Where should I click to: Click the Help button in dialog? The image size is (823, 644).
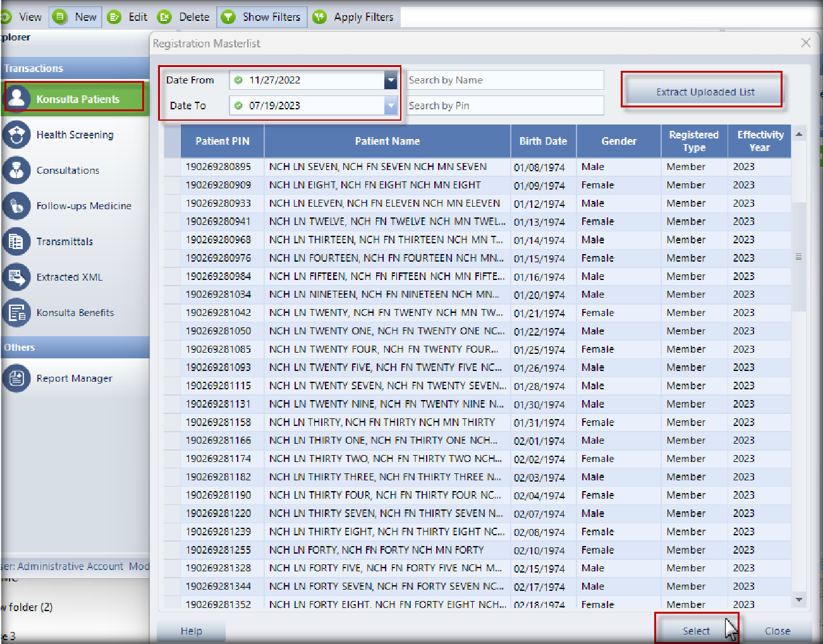[191, 631]
